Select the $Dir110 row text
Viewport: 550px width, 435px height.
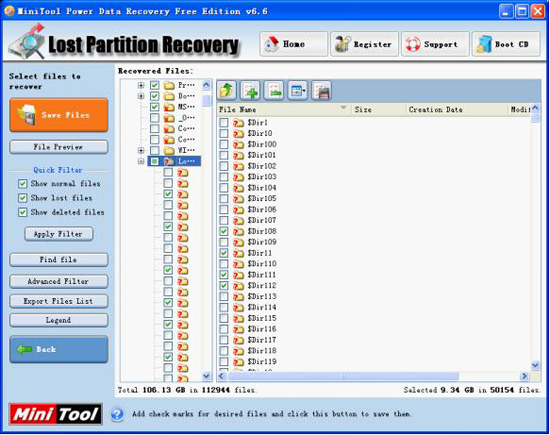point(262,264)
